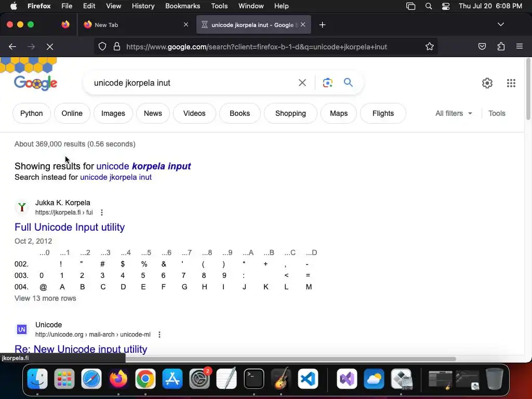Focus the URL address bar
This screenshot has height=399, width=532.
257,46
